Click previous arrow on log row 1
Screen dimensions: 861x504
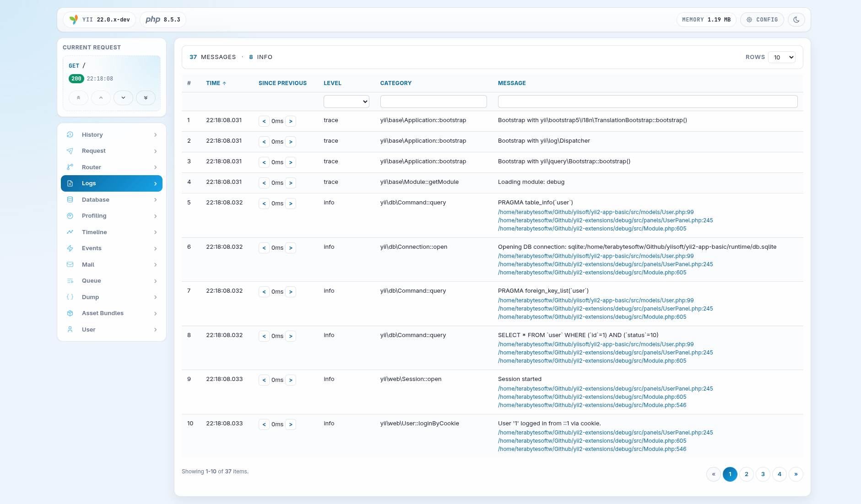[x=264, y=121]
